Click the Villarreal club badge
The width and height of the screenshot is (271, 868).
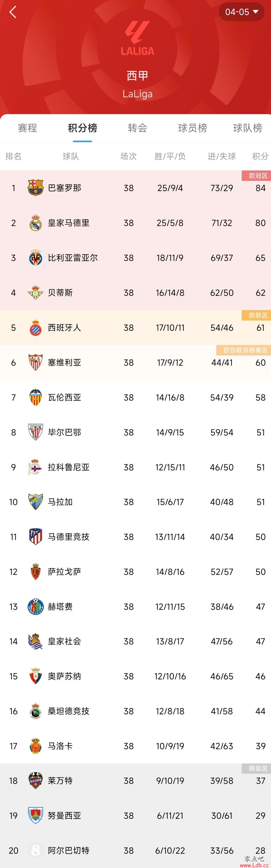35,258
